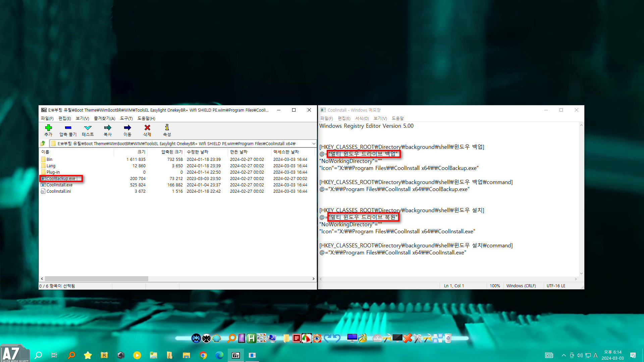
Task: Sort by 액세스한 날짜 column header
Action: point(292,152)
